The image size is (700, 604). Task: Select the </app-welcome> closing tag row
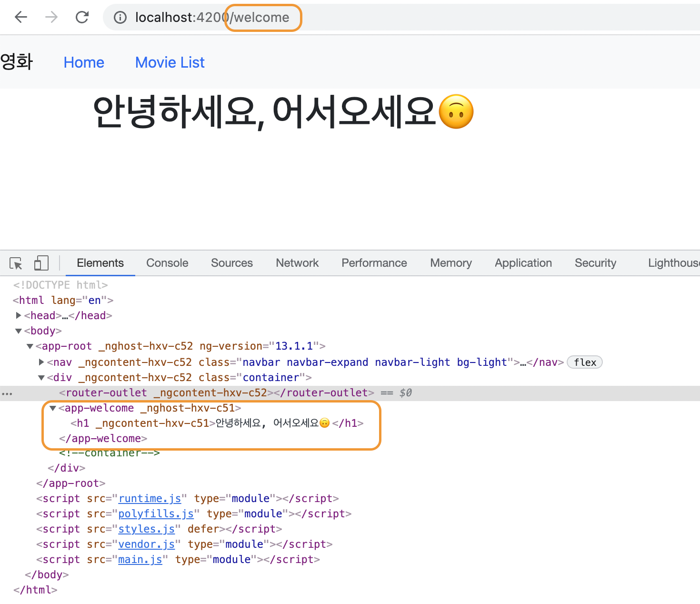click(103, 438)
